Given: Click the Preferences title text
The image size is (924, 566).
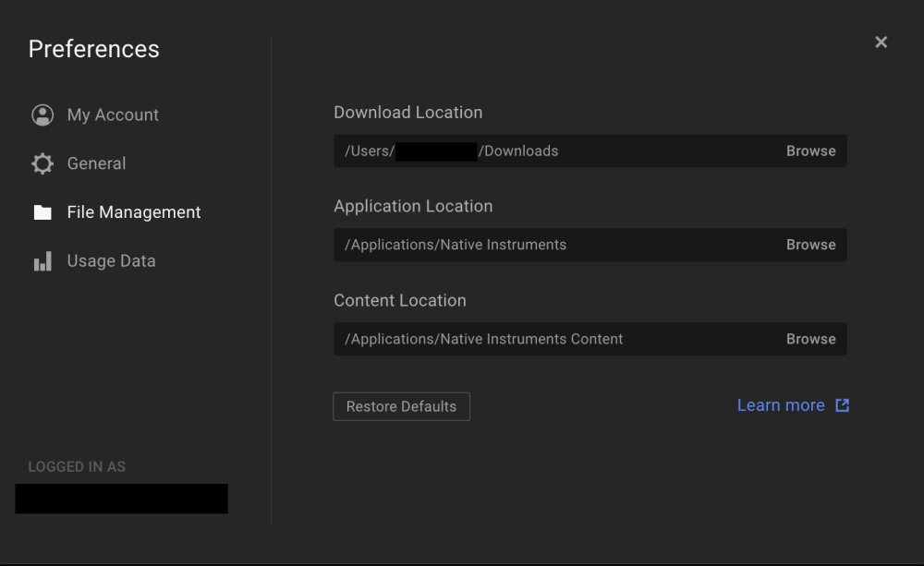Looking at the screenshot, I should 93,50.
